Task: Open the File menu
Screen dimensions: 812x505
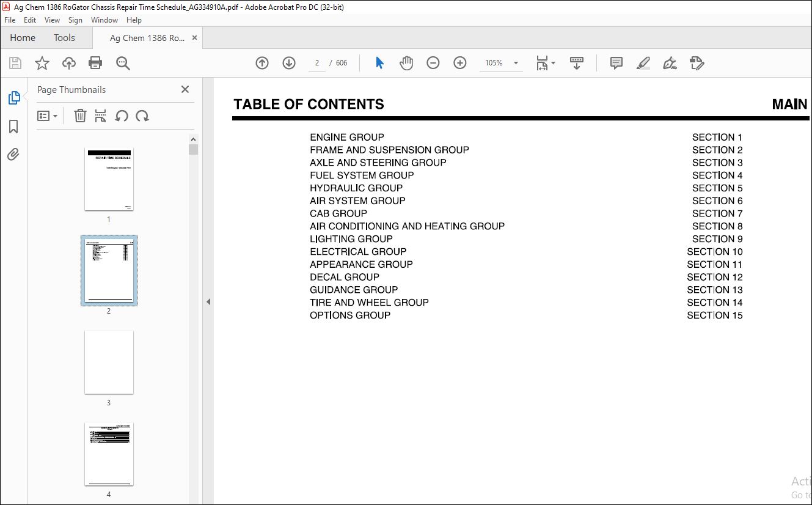Action: 10,20
